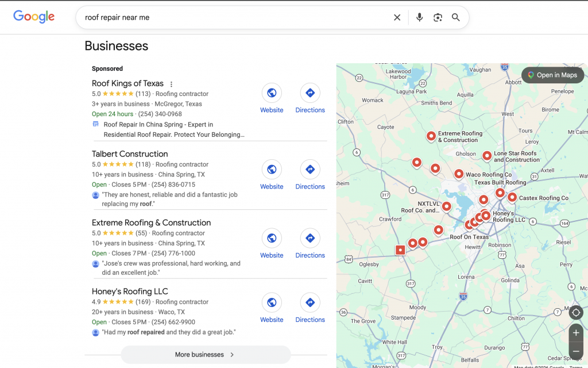Get Directions to Extreme Roofing & Construction
Image resolution: width=588 pixels, height=368 pixels.
click(x=310, y=238)
